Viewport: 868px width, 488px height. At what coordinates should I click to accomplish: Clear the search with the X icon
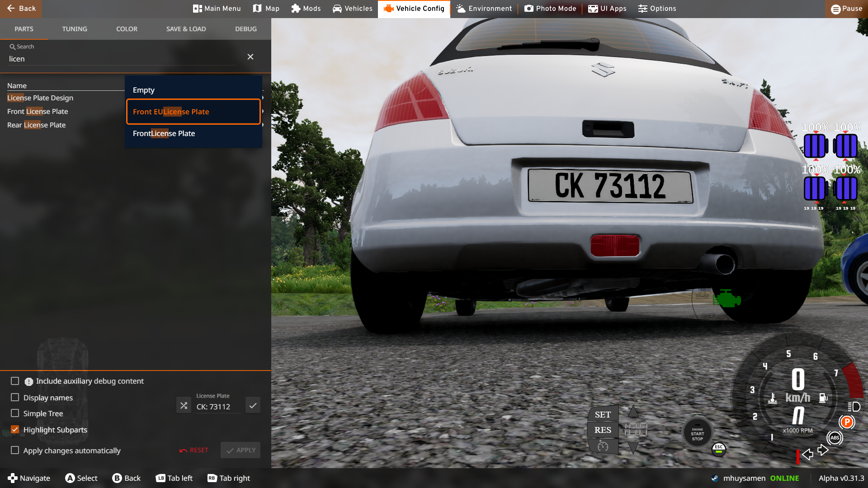pyautogui.click(x=250, y=57)
